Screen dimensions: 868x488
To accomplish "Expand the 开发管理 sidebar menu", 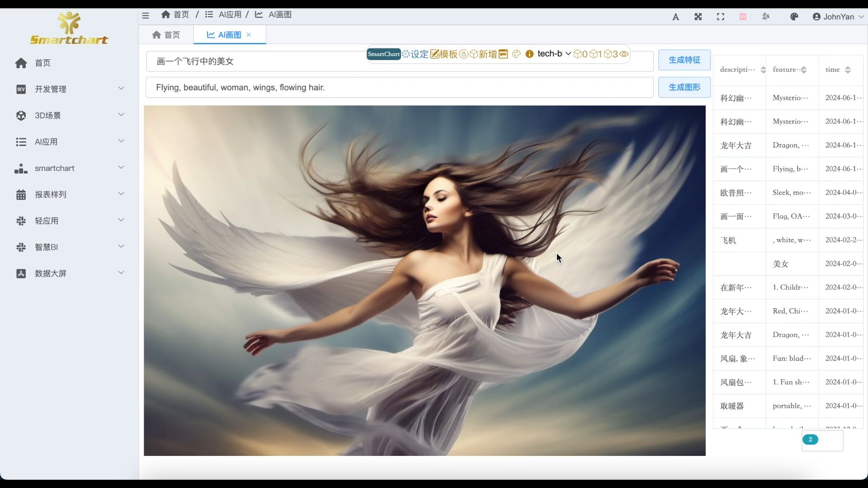I will (70, 89).
